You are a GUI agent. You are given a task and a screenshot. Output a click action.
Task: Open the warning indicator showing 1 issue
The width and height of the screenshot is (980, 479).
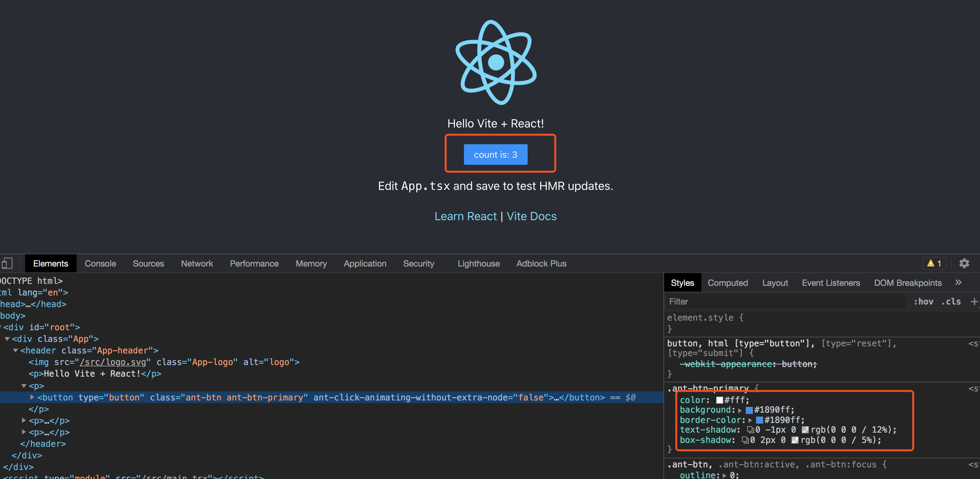(x=934, y=263)
